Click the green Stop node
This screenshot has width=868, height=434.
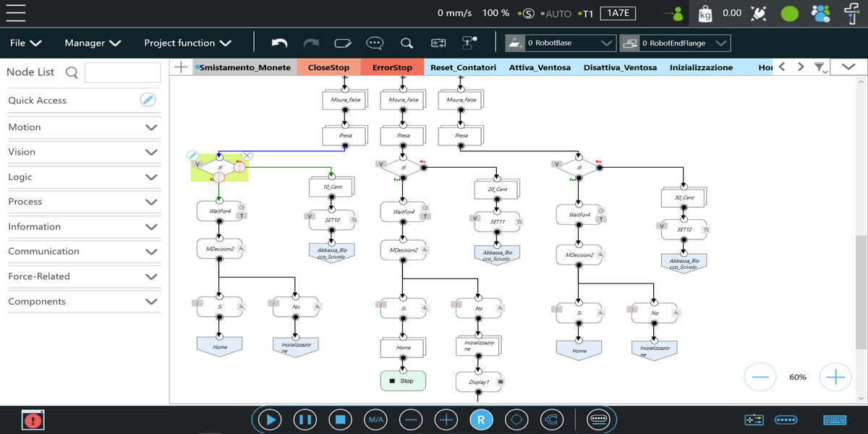(403, 380)
